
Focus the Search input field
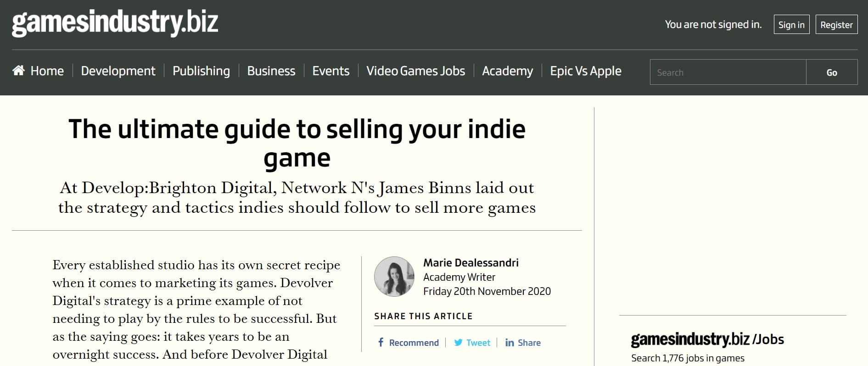[728, 72]
